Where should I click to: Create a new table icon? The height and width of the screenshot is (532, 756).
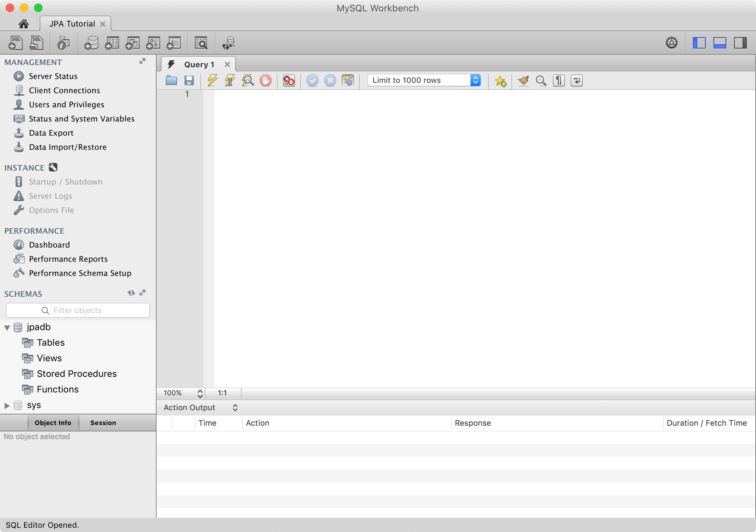[x=112, y=43]
